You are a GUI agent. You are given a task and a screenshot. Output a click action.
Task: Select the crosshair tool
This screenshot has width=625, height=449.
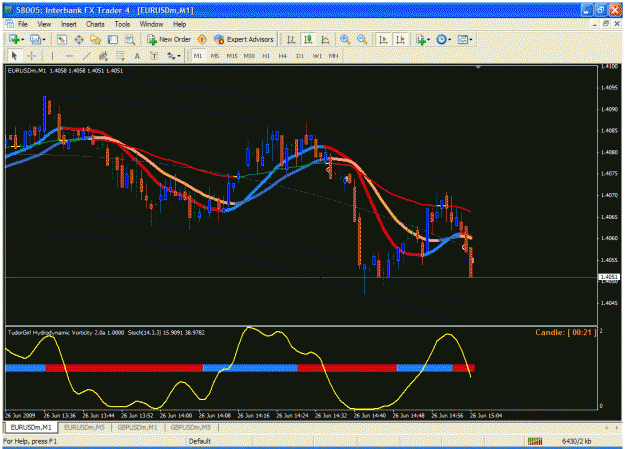32,56
